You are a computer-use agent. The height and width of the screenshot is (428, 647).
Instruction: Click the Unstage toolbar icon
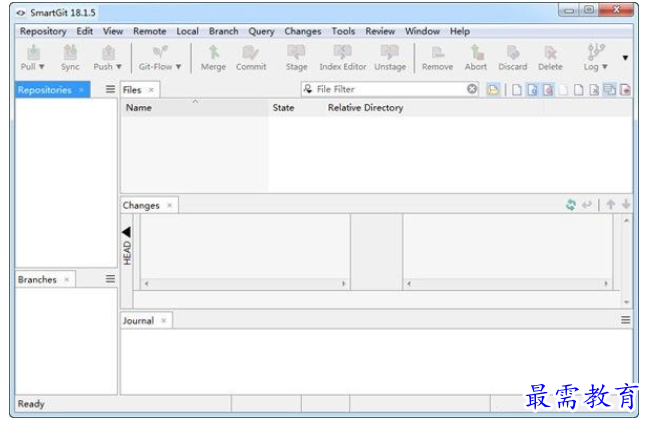pyautogui.click(x=390, y=52)
